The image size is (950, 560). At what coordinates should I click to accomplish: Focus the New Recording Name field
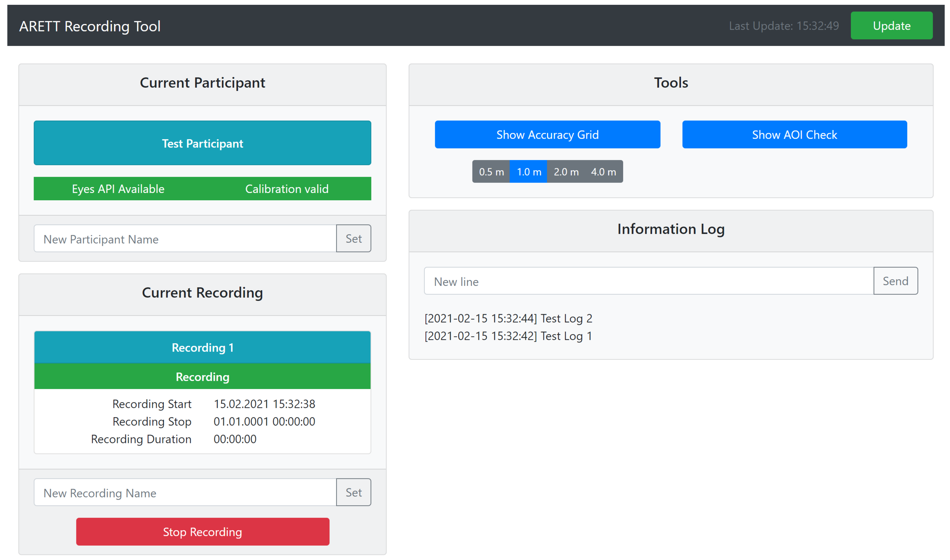[185, 493]
